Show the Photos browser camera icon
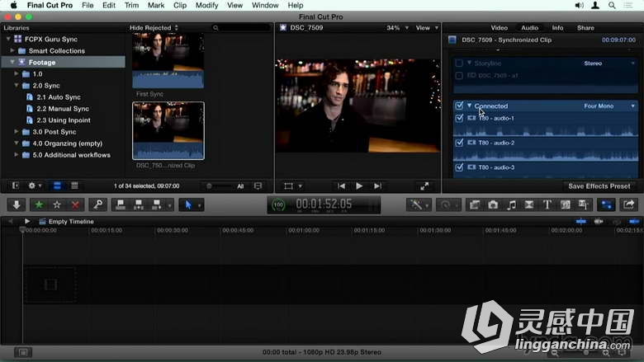The image size is (644, 362). click(x=493, y=205)
